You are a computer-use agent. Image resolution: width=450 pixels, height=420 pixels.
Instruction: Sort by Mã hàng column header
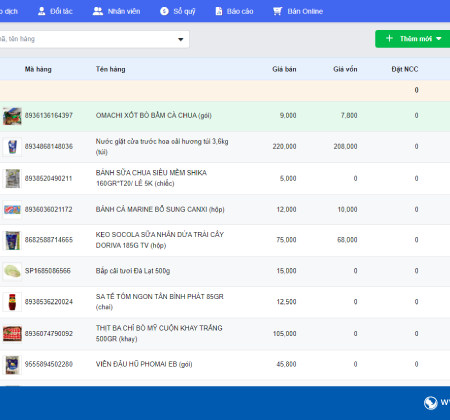click(38, 69)
